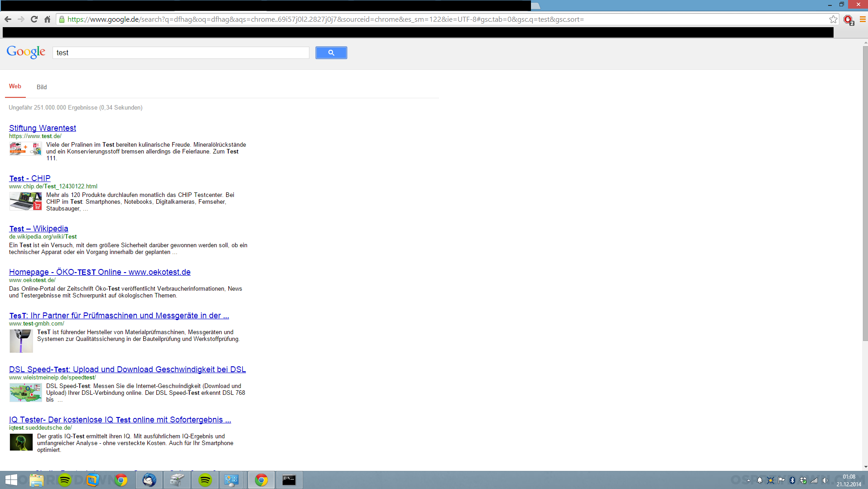
Task: Click the scrollbar up arrow
Action: pyautogui.click(x=865, y=43)
